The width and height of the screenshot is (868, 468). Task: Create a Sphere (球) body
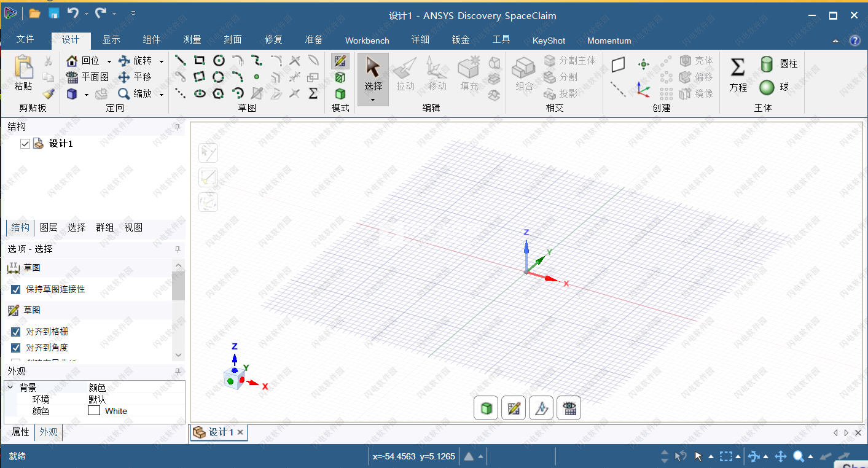[x=774, y=87]
